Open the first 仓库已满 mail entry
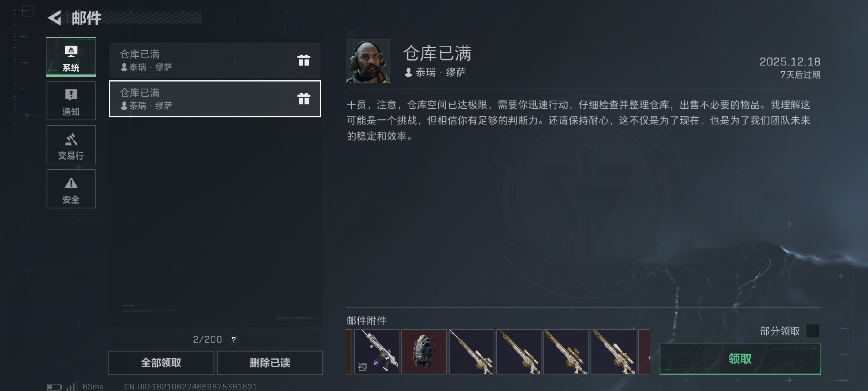Image resolution: width=868 pixels, height=391 pixels. (x=215, y=61)
